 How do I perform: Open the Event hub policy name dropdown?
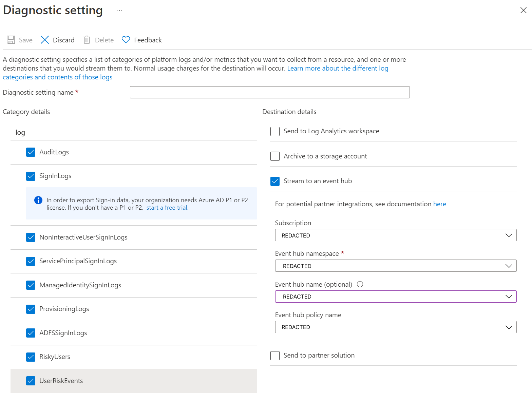point(395,327)
